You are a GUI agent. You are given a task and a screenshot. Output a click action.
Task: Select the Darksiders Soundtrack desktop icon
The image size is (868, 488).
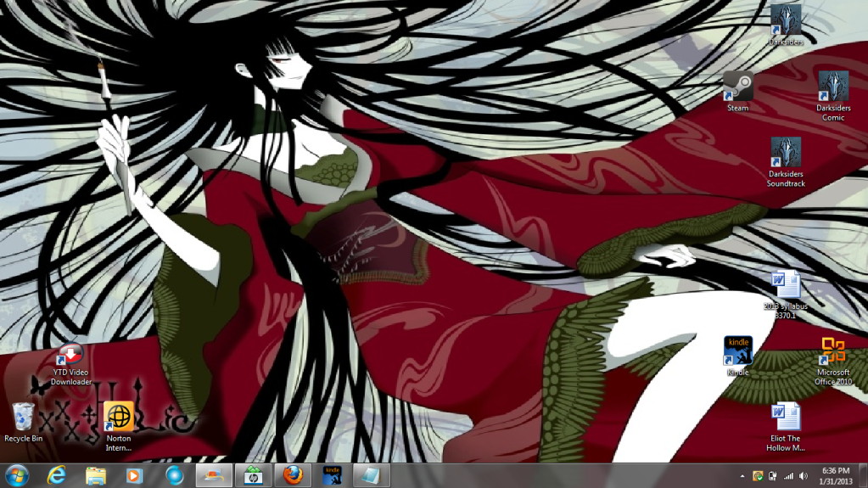pos(785,154)
